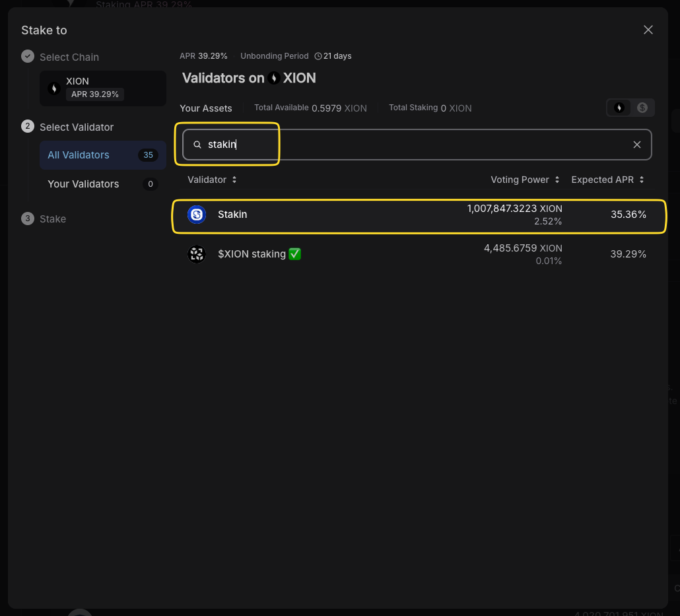Viewport: 680px width, 616px height.
Task: Click Total Available 0.5979 XION value
Action: point(339,108)
